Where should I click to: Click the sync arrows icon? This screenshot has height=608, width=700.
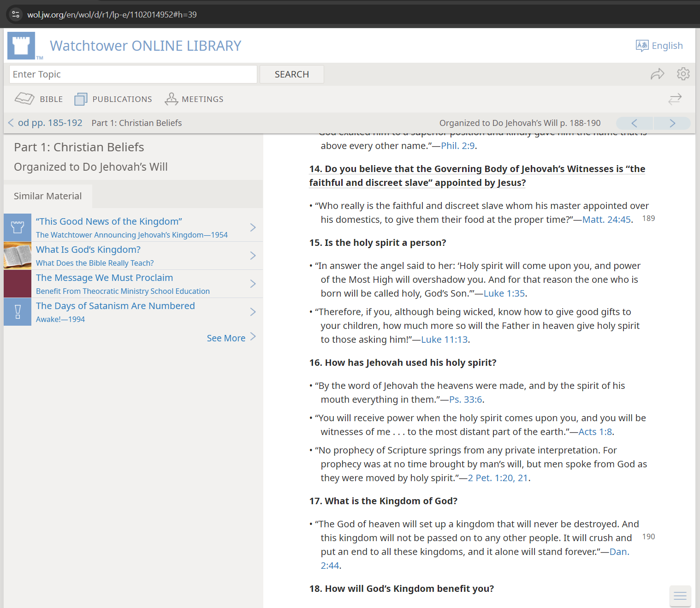click(675, 99)
